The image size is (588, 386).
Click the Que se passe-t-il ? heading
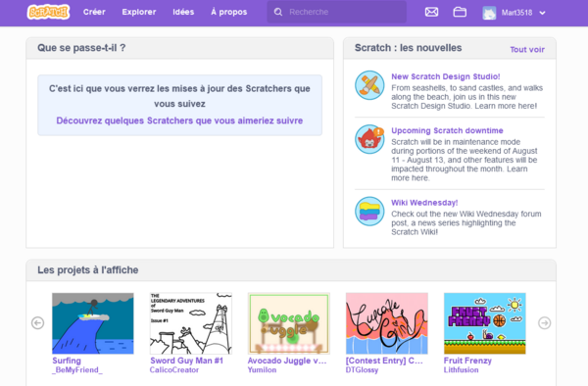click(81, 48)
